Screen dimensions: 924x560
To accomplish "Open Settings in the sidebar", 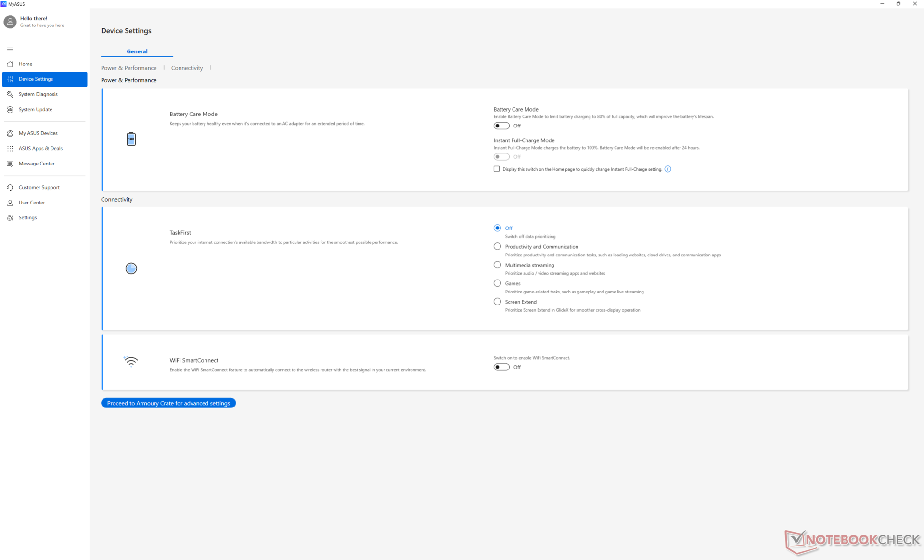I will (27, 218).
